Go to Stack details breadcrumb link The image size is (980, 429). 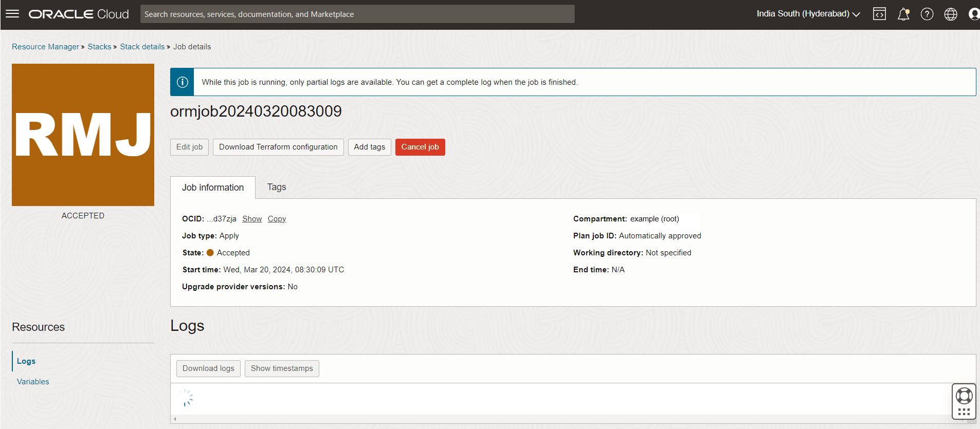click(142, 47)
